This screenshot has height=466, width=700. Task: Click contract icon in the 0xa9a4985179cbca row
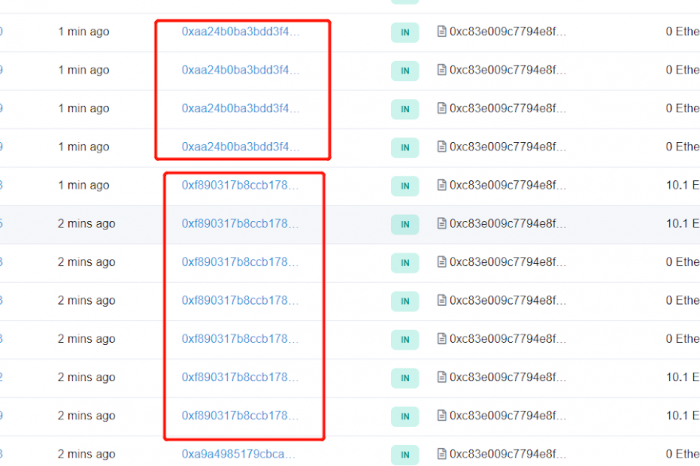[442, 454]
